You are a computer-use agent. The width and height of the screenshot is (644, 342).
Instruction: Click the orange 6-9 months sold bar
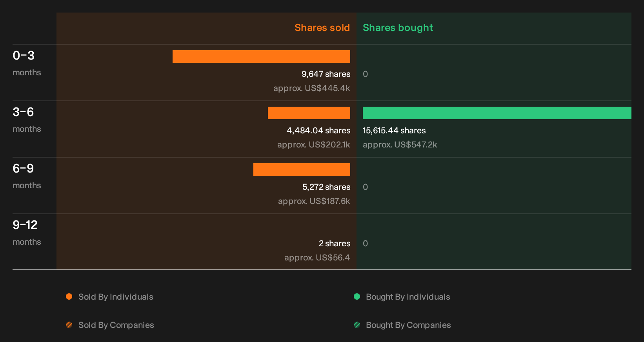[x=302, y=169]
